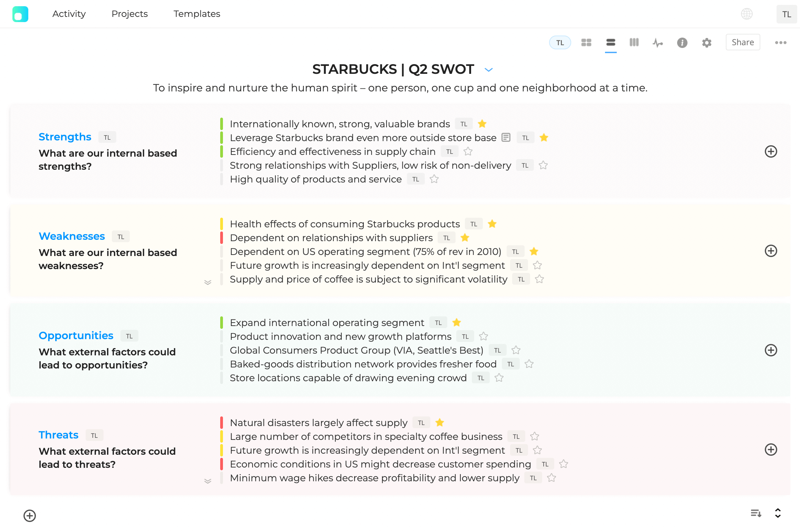The width and height of the screenshot is (800, 532).
Task: Open sort options at bottom right
Action: point(755,513)
